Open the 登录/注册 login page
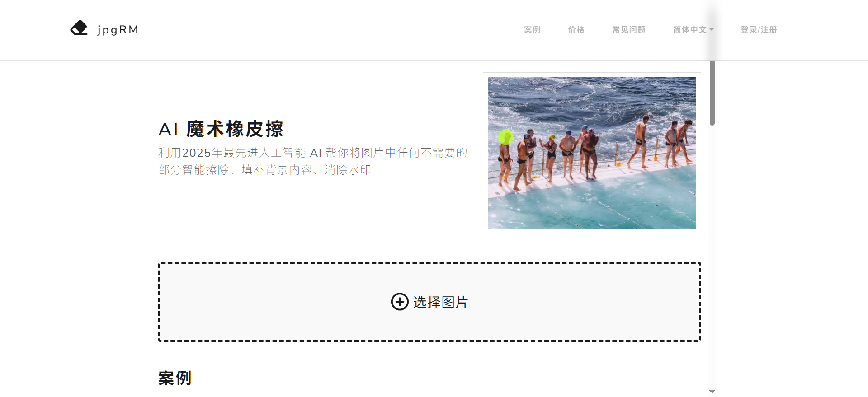 [x=759, y=30]
